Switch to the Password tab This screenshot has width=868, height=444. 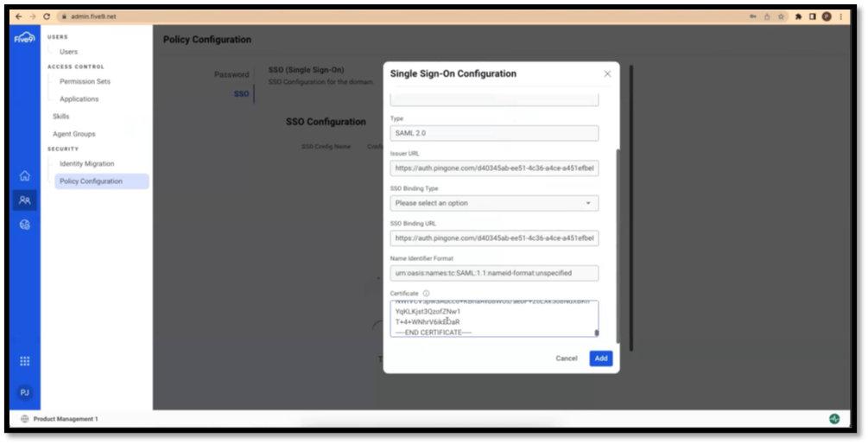(x=231, y=75)
